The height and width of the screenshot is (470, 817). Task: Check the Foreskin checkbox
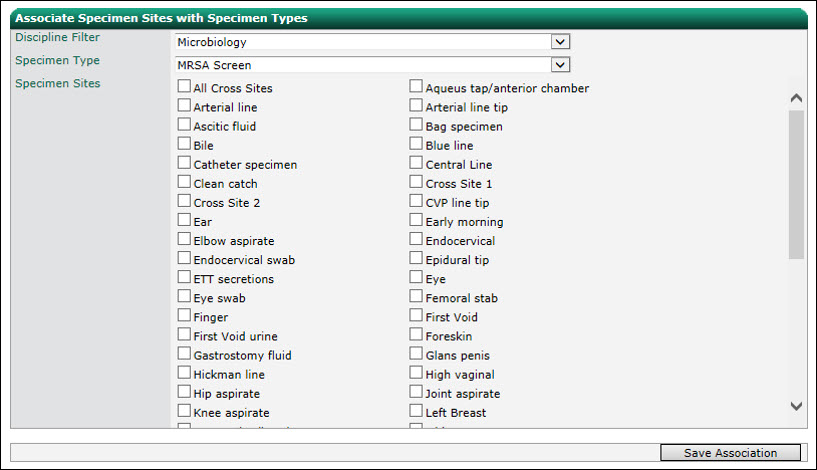click(x=416, y=334)
